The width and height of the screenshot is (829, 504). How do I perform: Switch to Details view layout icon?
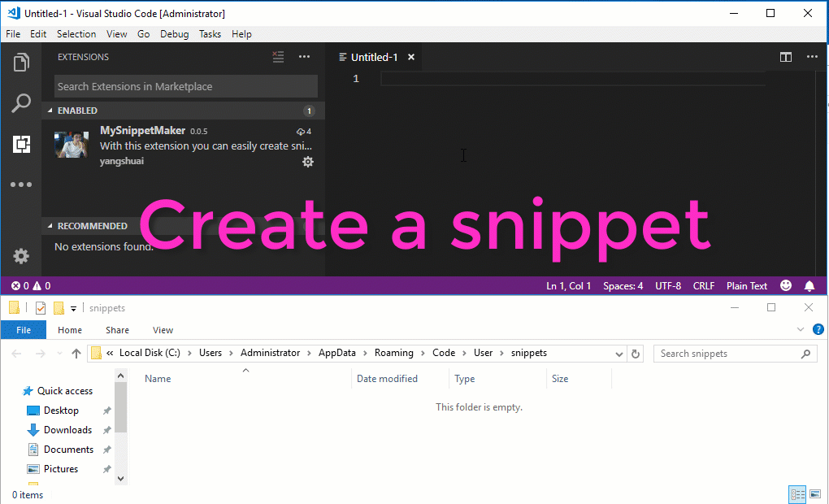click(x=797, y=494)
